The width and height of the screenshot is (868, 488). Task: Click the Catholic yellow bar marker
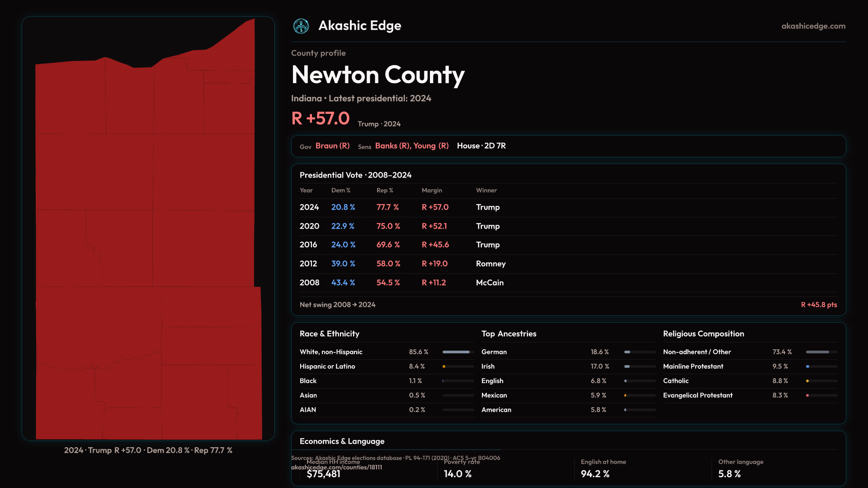[x=807, y=381]
